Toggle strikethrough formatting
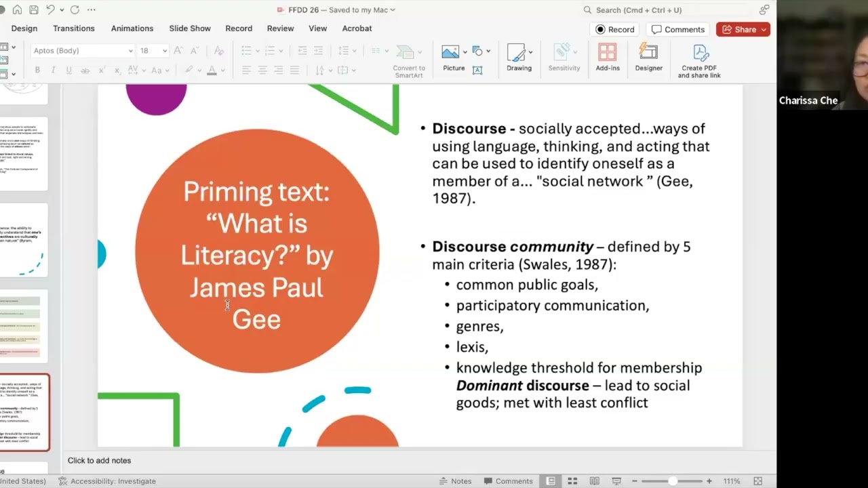 [x=85, y=70]
